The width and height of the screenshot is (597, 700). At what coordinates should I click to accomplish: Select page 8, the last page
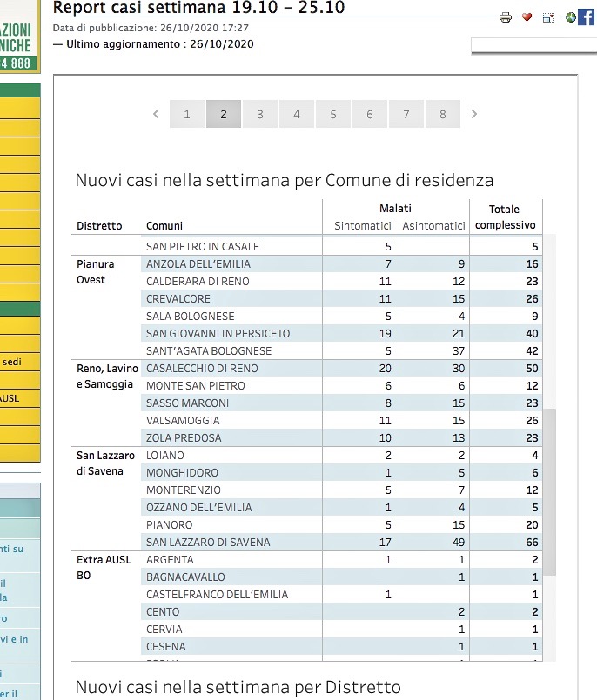[443, 114]
